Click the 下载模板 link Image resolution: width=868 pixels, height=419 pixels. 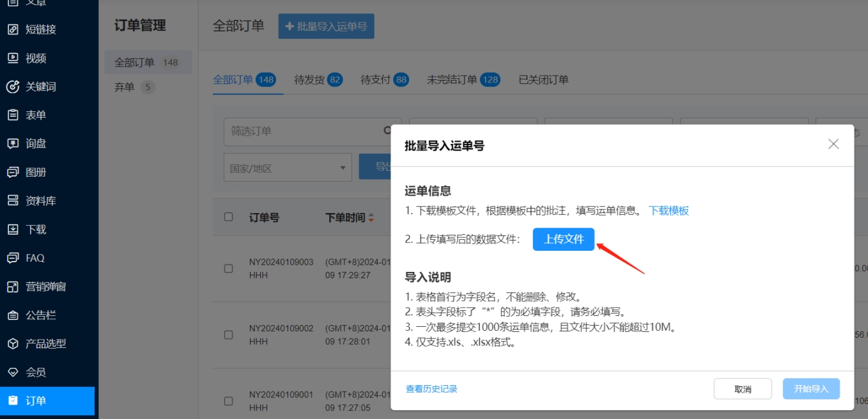coord(669,210)
